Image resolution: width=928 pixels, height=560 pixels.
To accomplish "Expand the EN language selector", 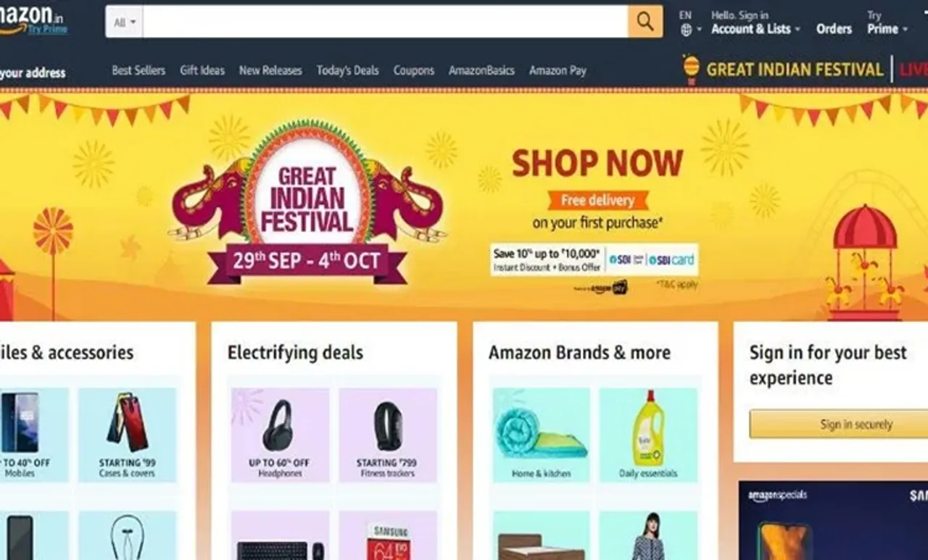I will click(689, 22).
